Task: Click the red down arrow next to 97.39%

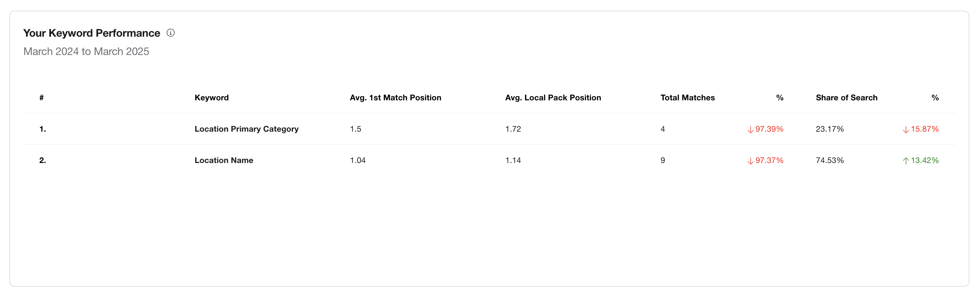Action: pos(750,129)
